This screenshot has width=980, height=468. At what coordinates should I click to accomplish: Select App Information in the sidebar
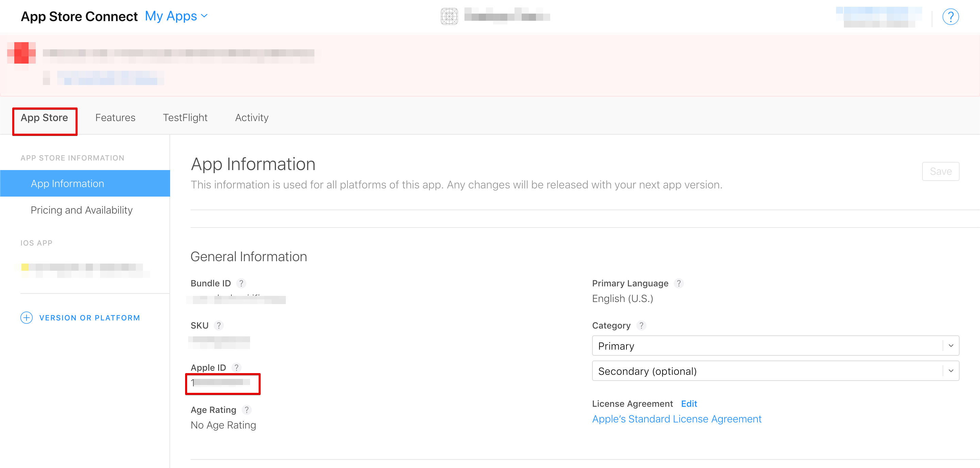click(67, 183)
